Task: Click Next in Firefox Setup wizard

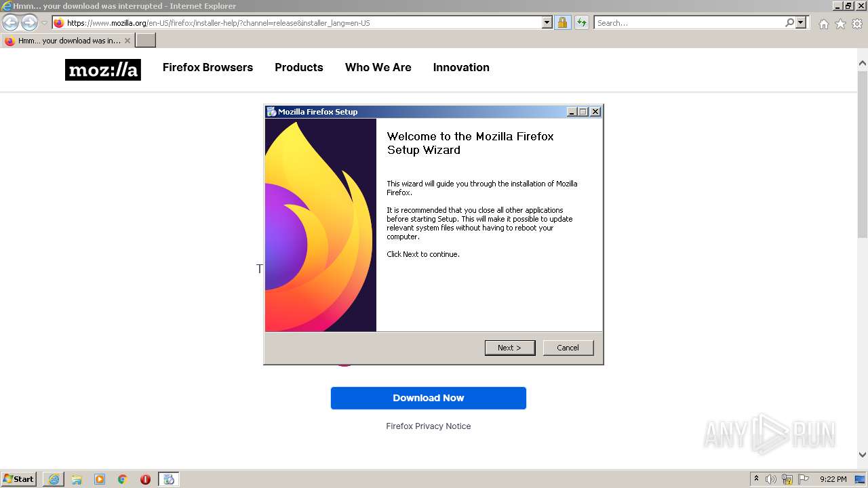Action: [x=510, y=348]
